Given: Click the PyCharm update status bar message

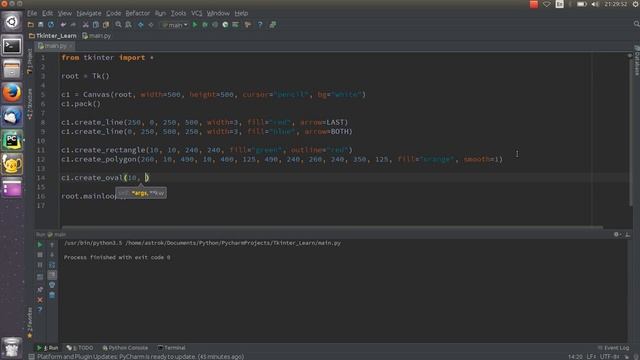Looking at the screenshot, I should [141, 357].
